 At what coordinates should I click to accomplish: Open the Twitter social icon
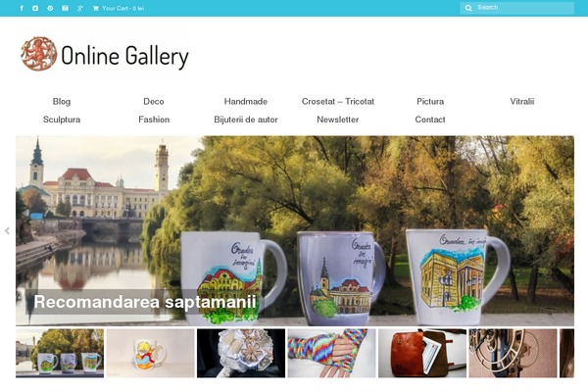[35, 8]
